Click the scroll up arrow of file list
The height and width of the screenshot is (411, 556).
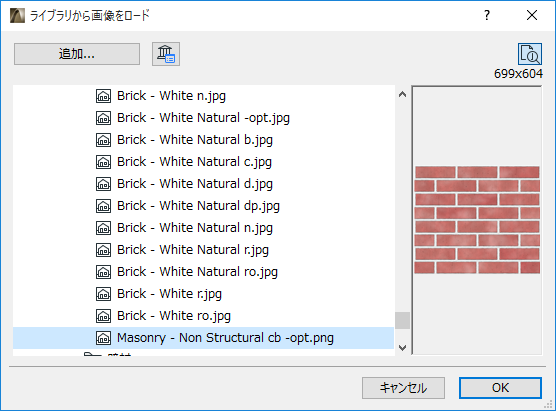(x=402, y=94)
